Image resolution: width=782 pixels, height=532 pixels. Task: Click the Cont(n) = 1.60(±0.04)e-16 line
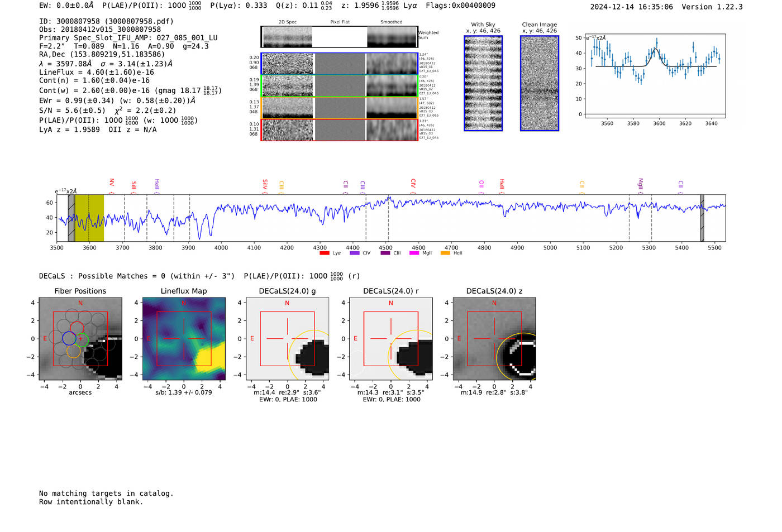[x=94, y=80]
